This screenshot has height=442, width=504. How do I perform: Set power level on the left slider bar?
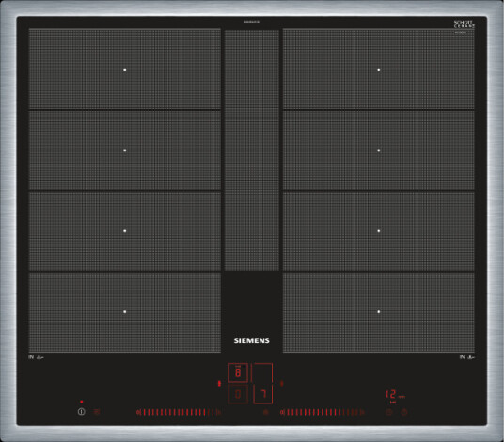[x=178, y=412]
